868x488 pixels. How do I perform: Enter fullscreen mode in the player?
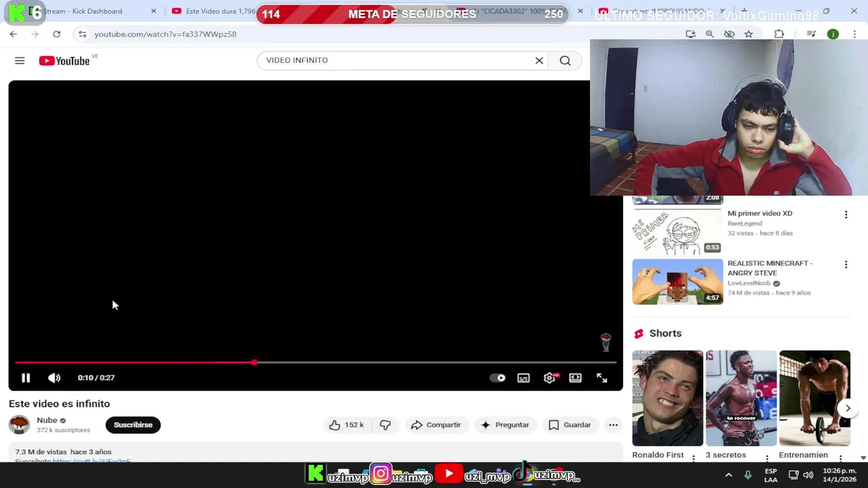[601, 378]
